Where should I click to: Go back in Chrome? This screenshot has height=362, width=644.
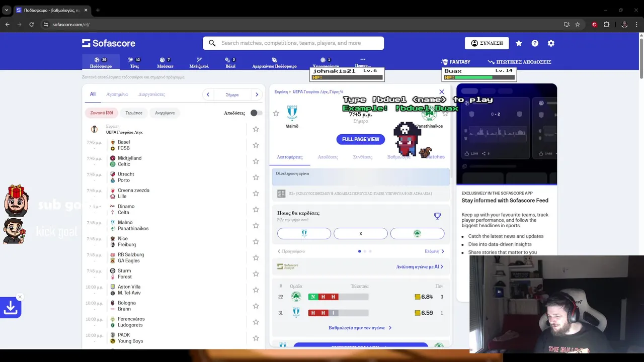tap(7, 24)
